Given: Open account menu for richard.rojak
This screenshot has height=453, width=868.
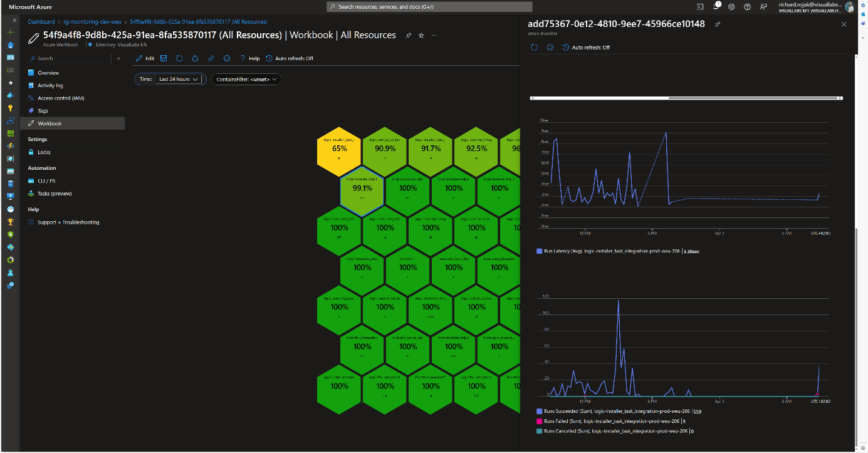Looking at the screenshot, I should pos(815,7).
